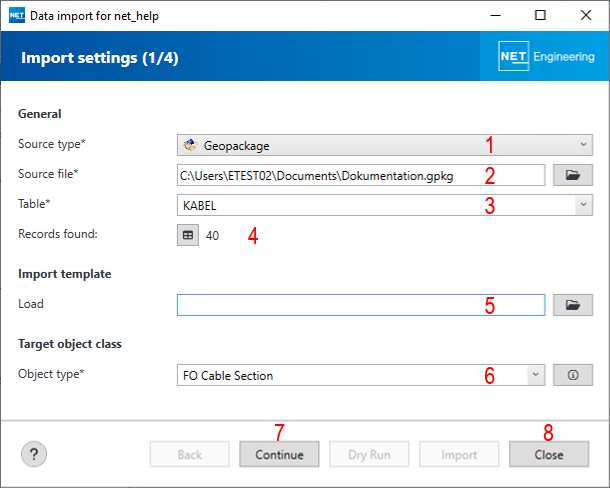The image size is (610, 488).
Task: Minimize the Data import window
Action: click(494, 16)
